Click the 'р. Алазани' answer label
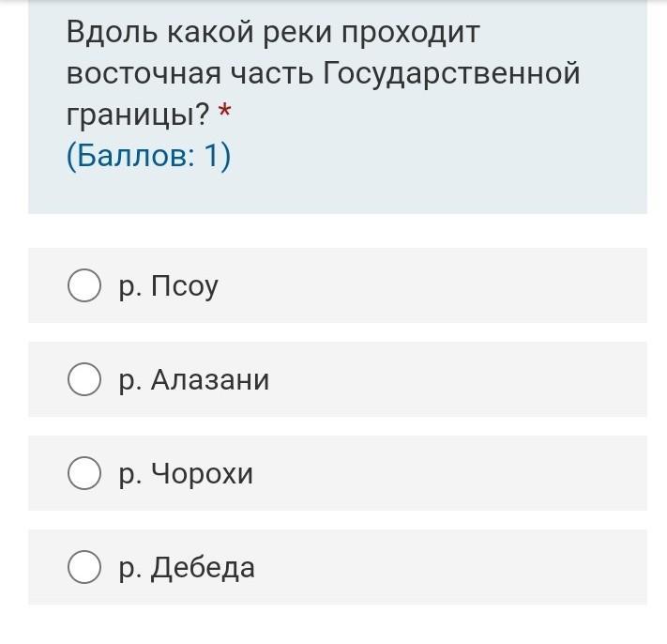This screenshot has height=644, width=667. point(194,379)
